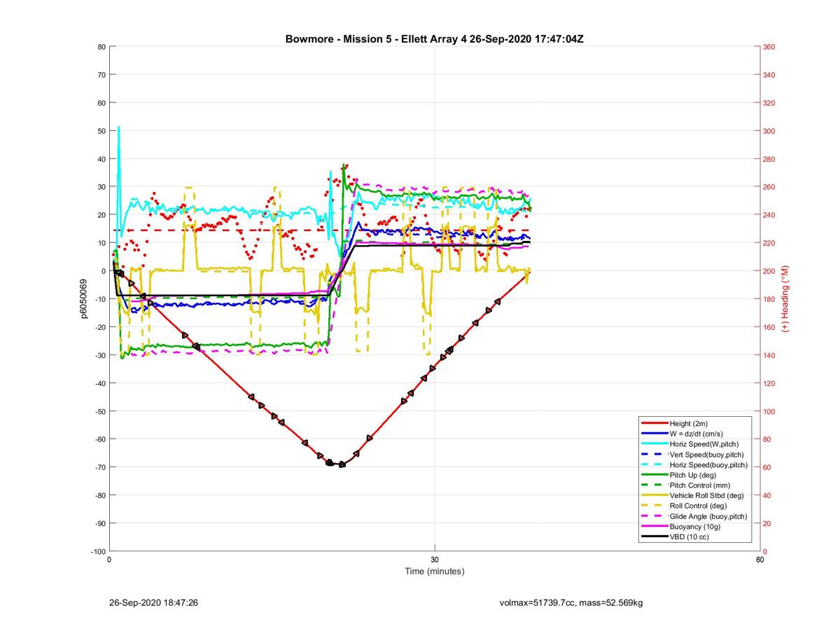Viewport: 840px width, 620px height.
Task: Click the left axis tick label '-50'
Action: click(x=99, y=411)
